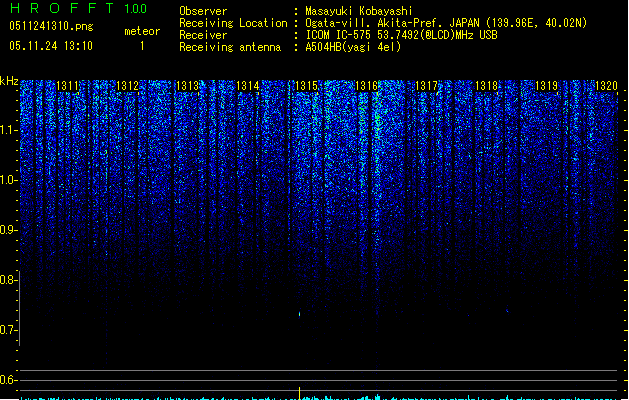This screenshot has width=629, height=400.
Task: Click the yellow detection marker on bottom trace
Action: tap(300, 394)
